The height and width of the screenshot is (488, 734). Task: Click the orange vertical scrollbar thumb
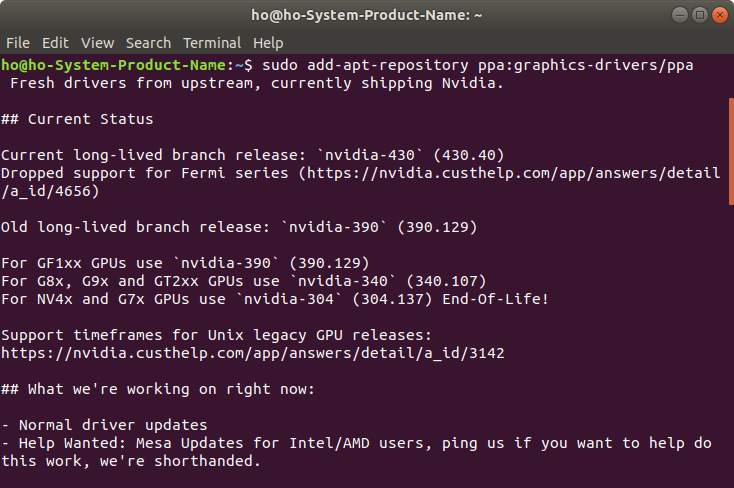[731, 151]
